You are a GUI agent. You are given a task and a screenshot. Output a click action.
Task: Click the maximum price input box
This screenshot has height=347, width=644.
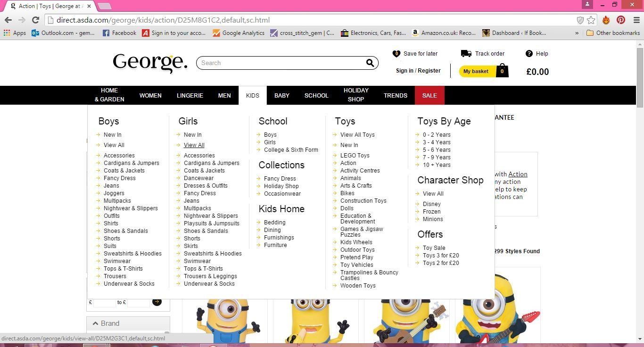tap(139, 302)
